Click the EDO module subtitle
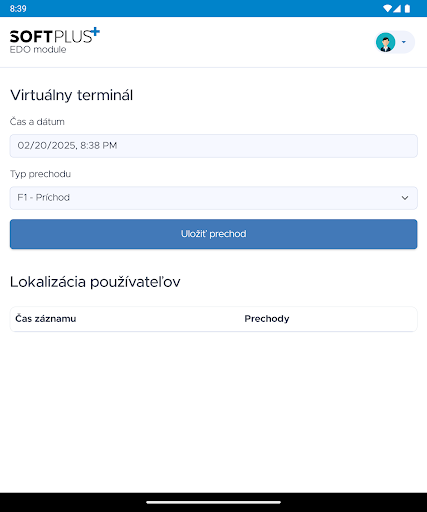The image size is (427, 512). click(x=38, y=49)
